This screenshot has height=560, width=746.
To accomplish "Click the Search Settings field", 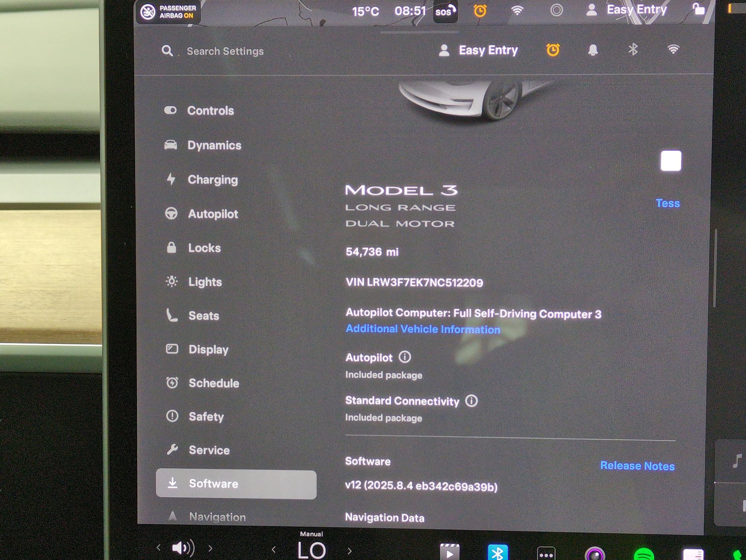I will click(225, 51).
